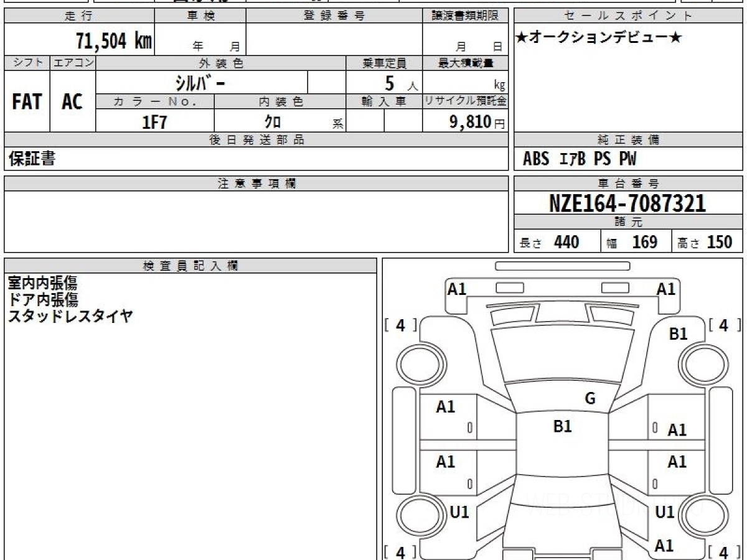This screenshot has width=747, height=560.
Task: Click the equipment list ABS エアB PS PW
Action: coord(580,159)
